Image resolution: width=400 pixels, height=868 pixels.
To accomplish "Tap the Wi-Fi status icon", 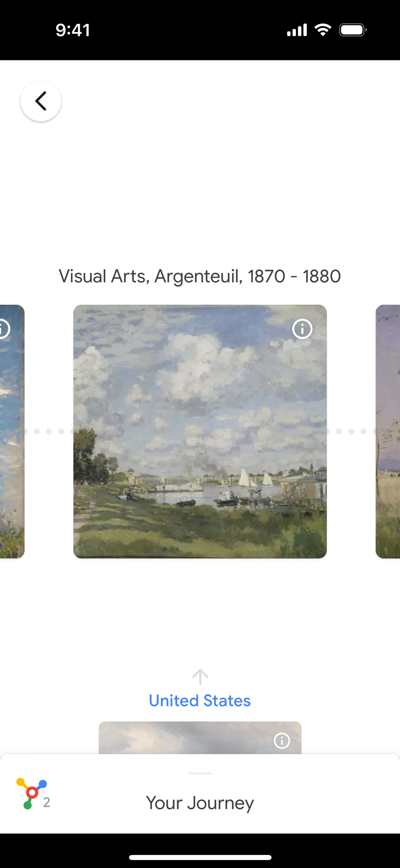I will (x=323, y=30).
